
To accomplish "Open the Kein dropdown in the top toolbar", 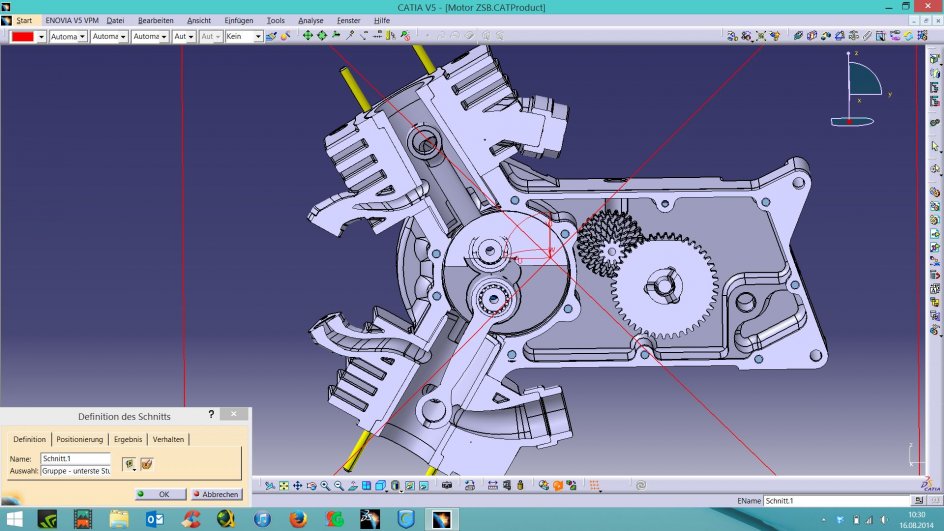I will [x=258, y=36].
